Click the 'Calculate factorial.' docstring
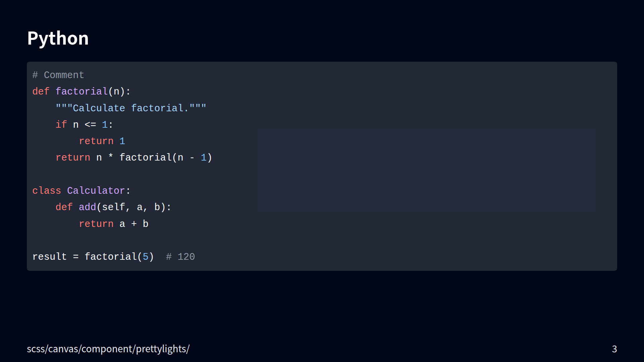 (131, 108)
